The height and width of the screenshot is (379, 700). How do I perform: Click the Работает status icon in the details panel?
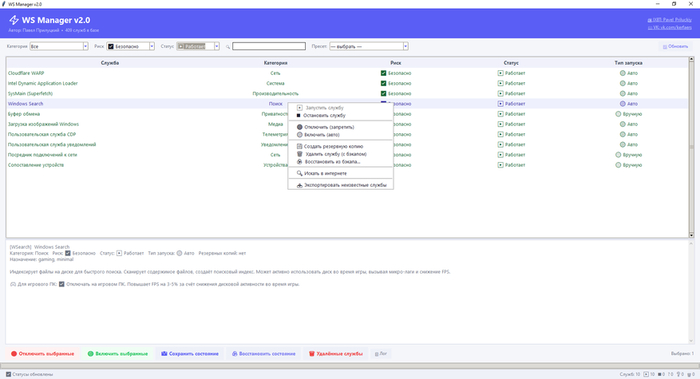(119, 253)
